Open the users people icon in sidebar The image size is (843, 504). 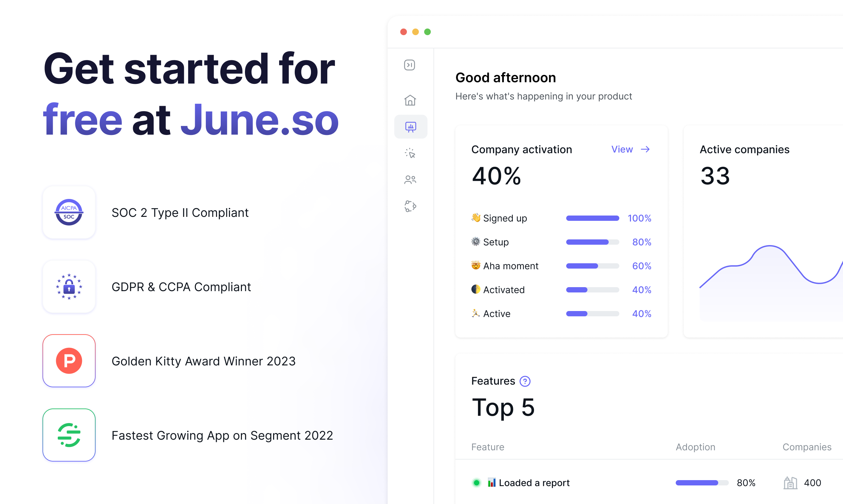tap(410, 180)
